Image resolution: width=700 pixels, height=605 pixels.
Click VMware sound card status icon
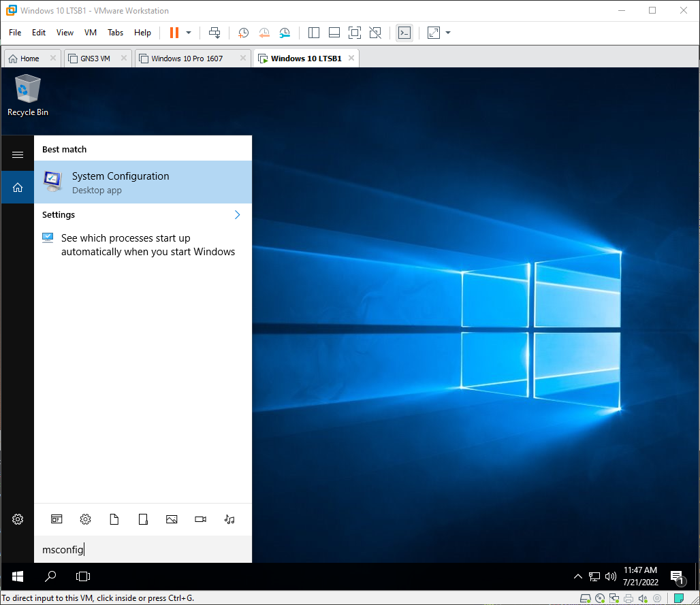click(x=643, y=598)
